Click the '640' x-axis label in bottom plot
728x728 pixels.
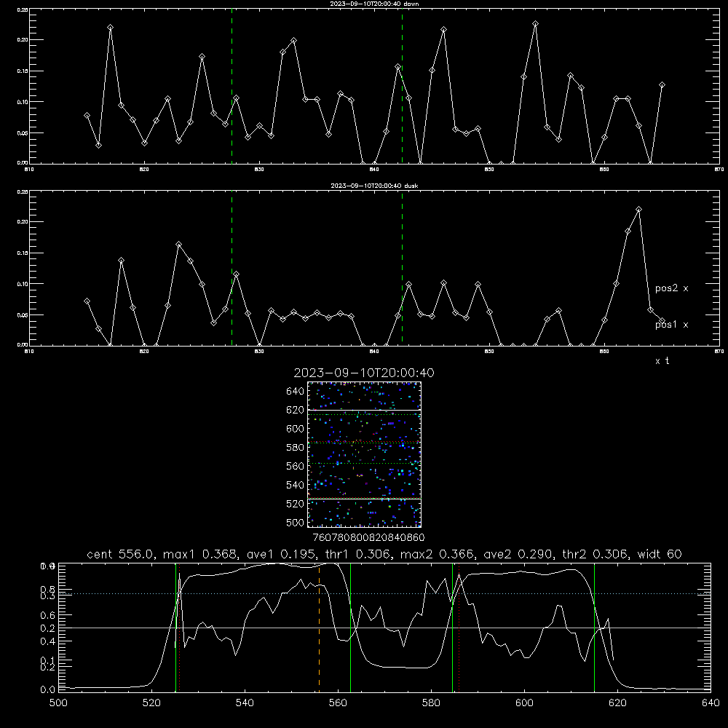coord(711,703)
